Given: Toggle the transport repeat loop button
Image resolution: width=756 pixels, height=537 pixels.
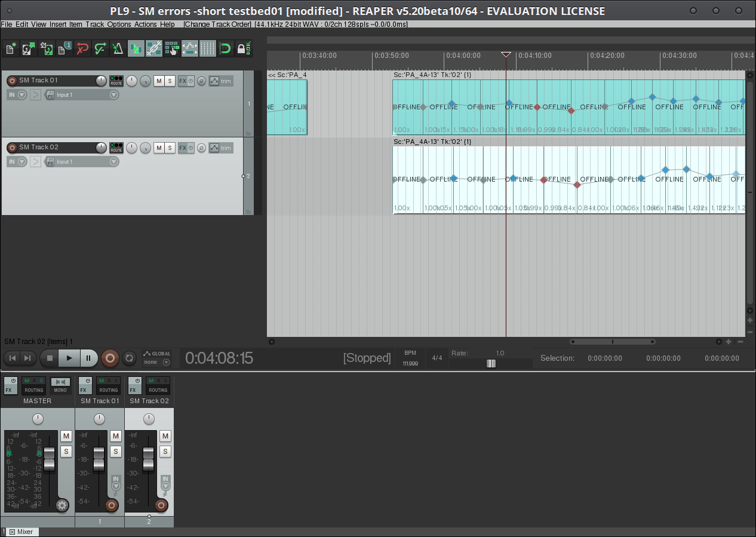Looking at the screenshot, I should 129,358.
